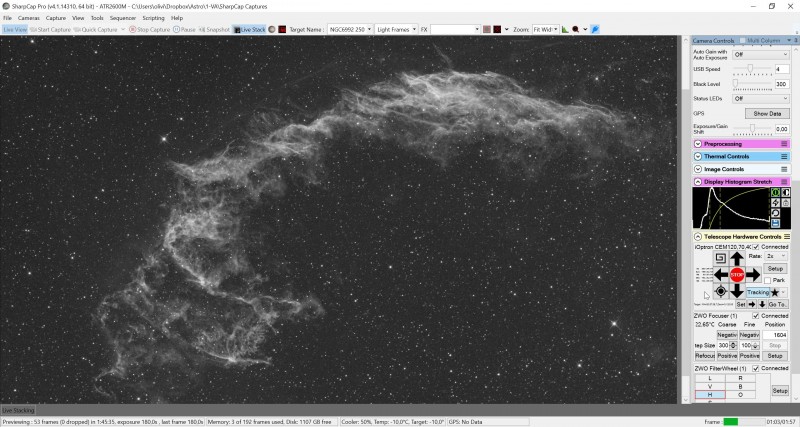Viewport: 800px width, 427px height.
Task: Click the brown square FX icon
Action: [487, 30]
